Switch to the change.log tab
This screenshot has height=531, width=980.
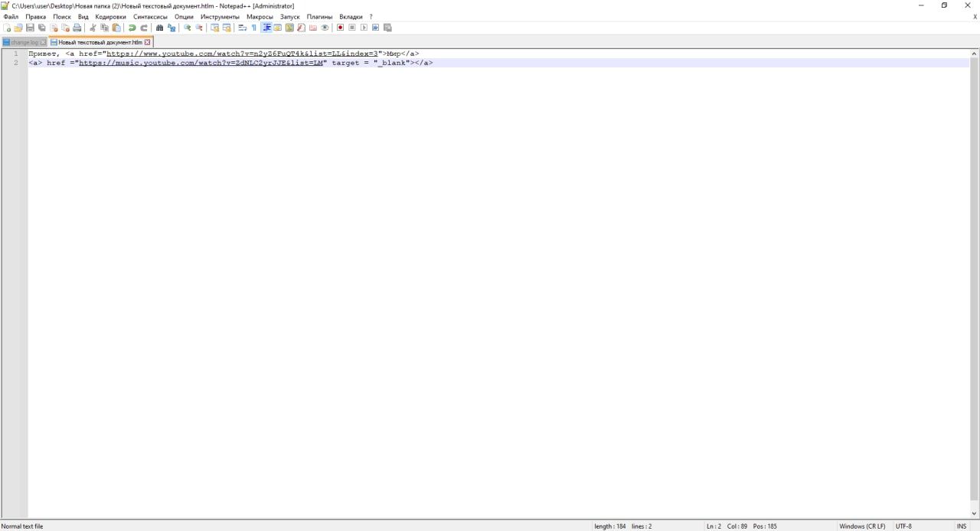(x=24, y=42)
